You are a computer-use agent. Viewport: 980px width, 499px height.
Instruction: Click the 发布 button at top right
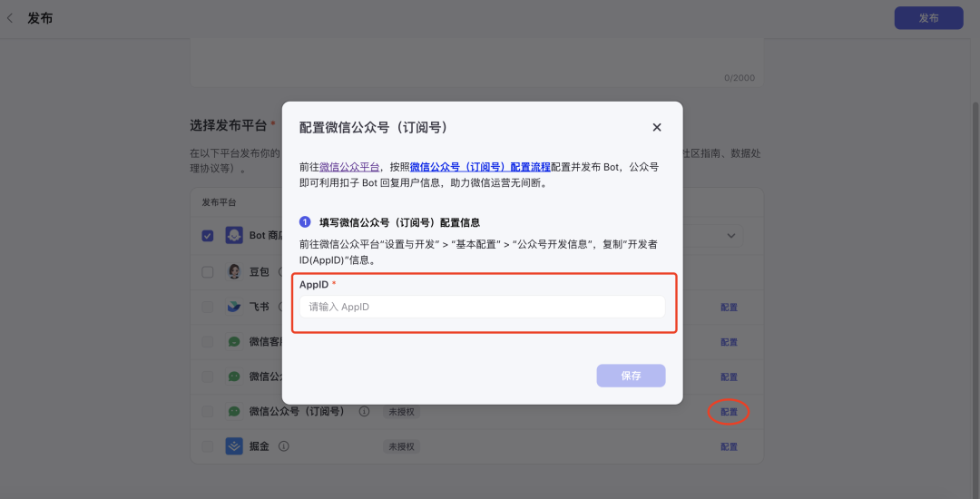click(x=929, y=18)
